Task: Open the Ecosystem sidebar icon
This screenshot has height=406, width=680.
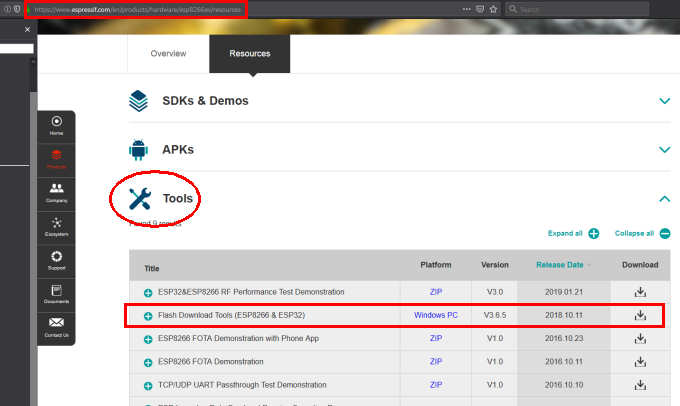Action: [x=56, y=227]
